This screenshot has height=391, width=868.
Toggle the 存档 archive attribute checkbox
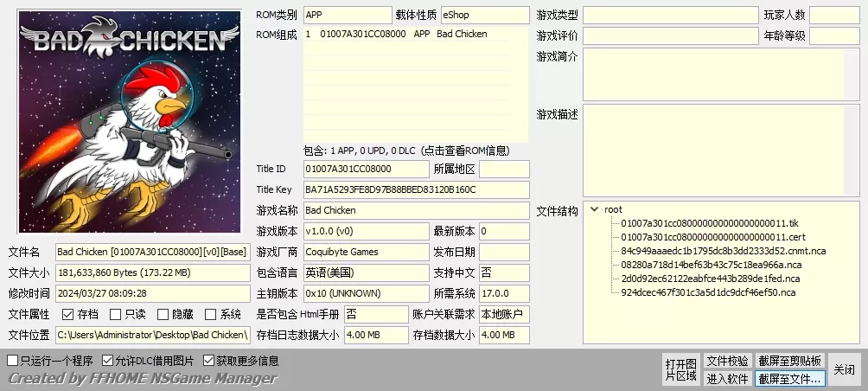(x=68, y=314)
